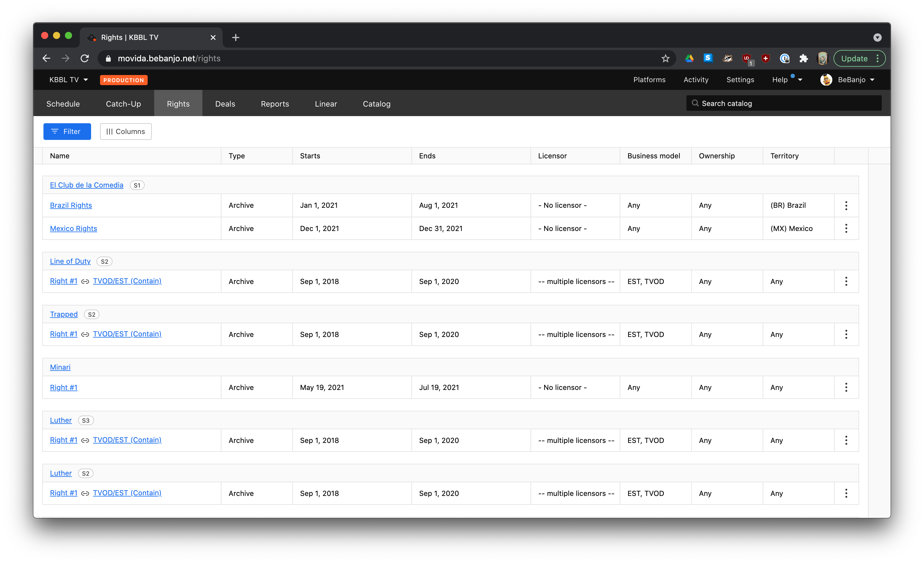Screen dimensions: 924x562
Task: Go to the Reports tab
Action: (x=275, y=104)
